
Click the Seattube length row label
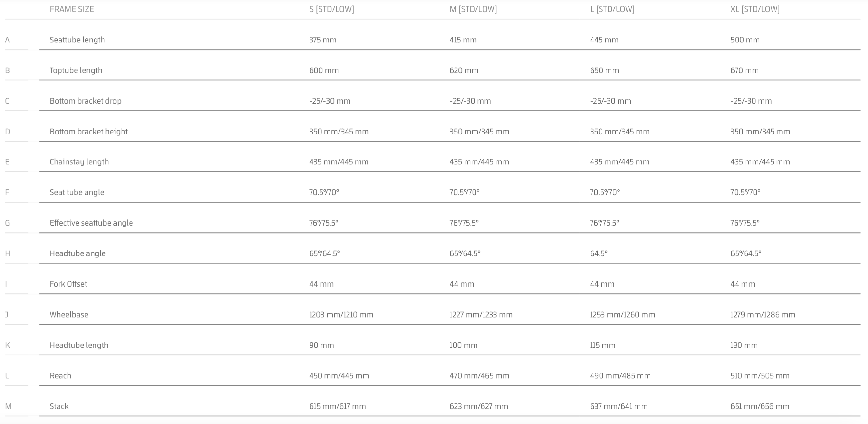click(77, 40)
